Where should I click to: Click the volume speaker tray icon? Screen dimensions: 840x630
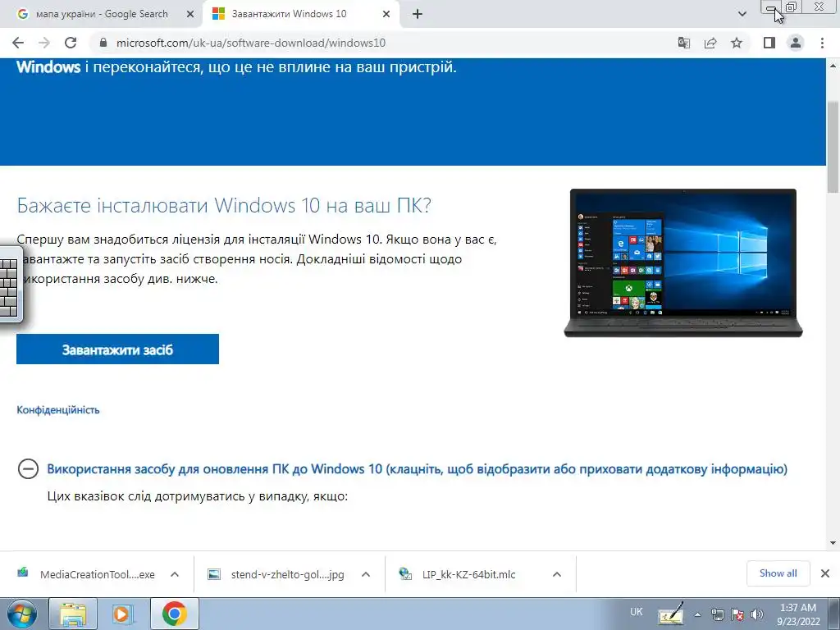click(x=756, y=614)
